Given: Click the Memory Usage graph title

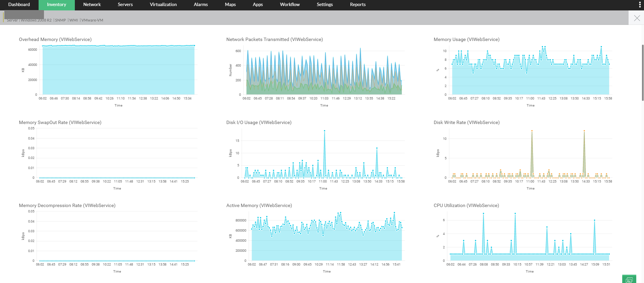Looking at the screenshot, I should click(x=466, y=39).
